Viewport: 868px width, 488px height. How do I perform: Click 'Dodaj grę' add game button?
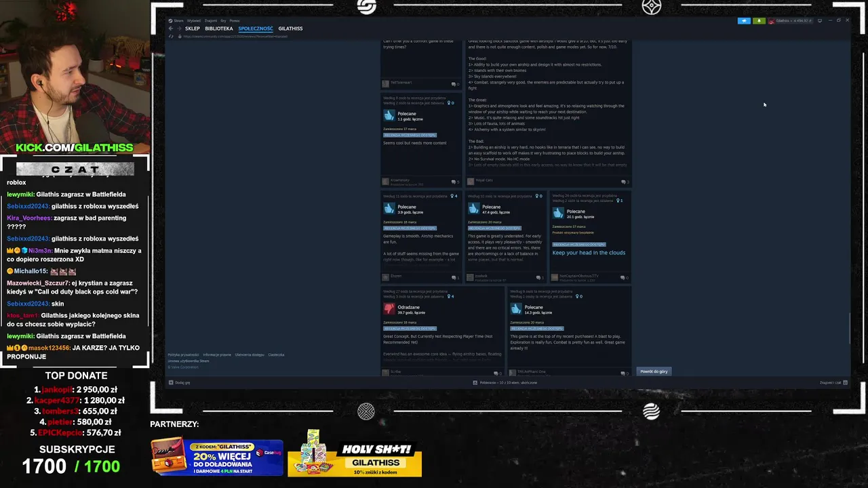click(179, 382)
